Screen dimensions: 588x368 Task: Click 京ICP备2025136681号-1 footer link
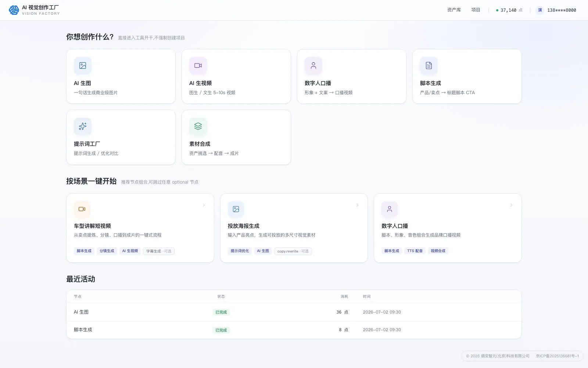click(x=557, y=356)
